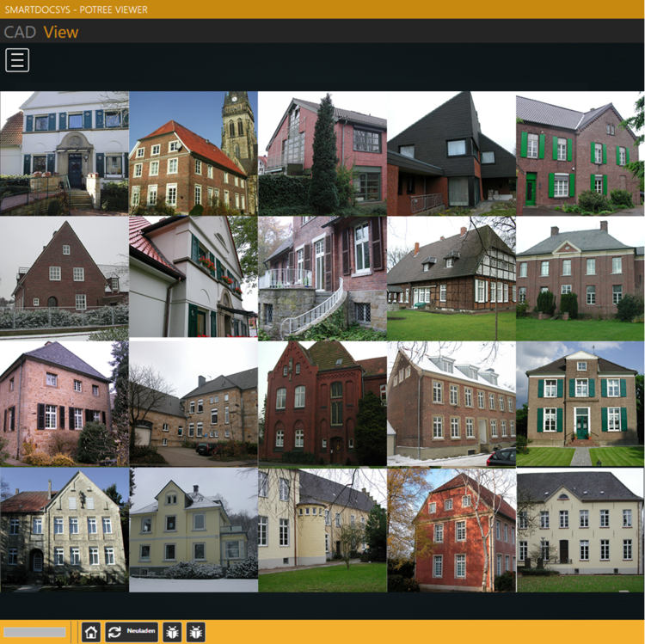
Task: Open the hamburger menu
Action: [x=17, y=60]
